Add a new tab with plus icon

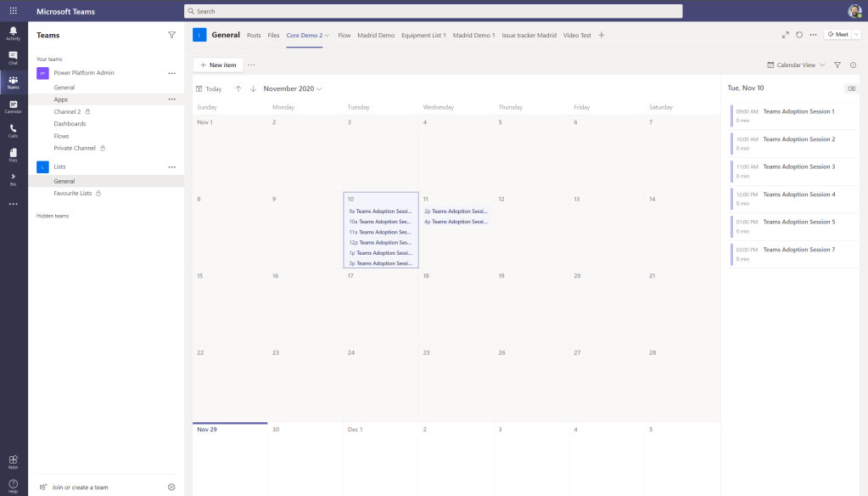(x=602, y=35)
